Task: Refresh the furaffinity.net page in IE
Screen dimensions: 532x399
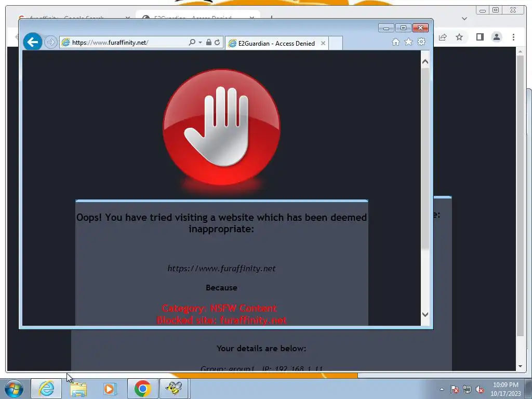Action: (217, 43)
